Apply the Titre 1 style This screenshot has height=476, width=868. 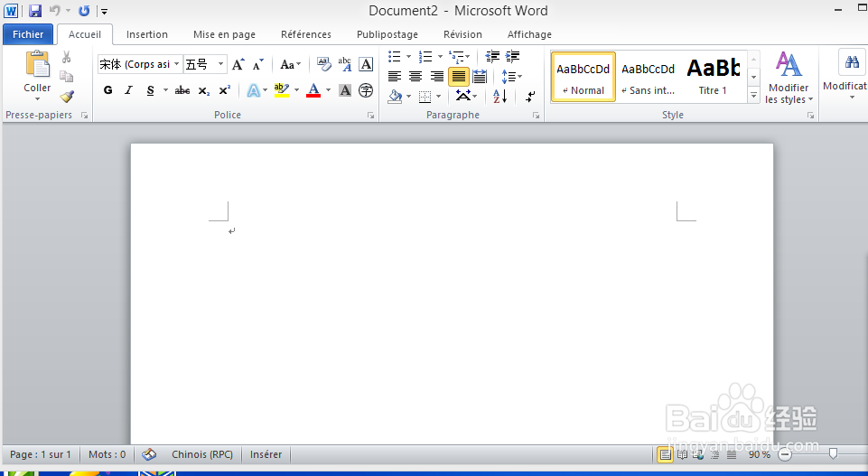pyautogui.click(x=713, y=77)
